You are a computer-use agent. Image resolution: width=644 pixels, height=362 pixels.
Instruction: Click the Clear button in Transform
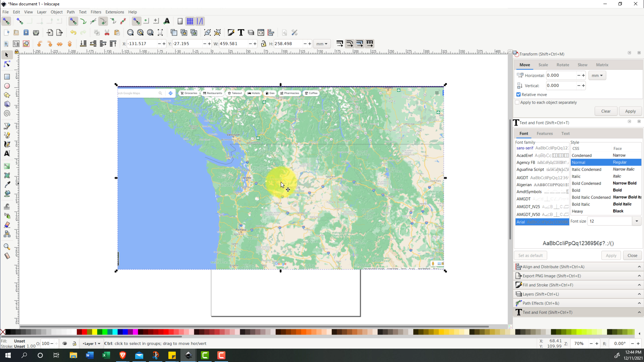(x=606, y=111)
